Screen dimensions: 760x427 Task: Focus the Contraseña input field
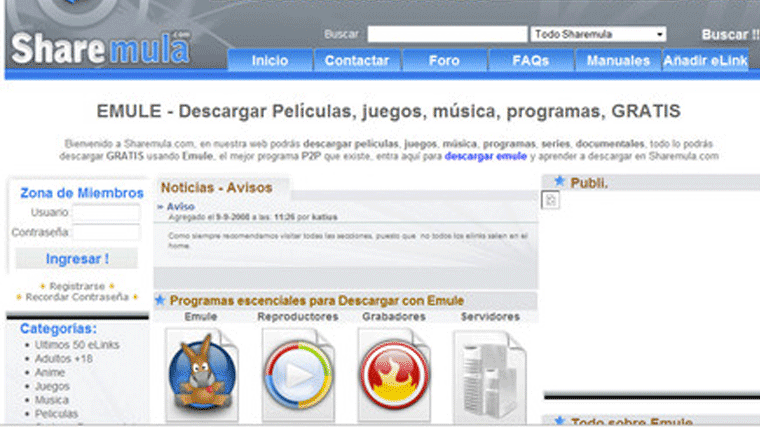coord(106,233)
